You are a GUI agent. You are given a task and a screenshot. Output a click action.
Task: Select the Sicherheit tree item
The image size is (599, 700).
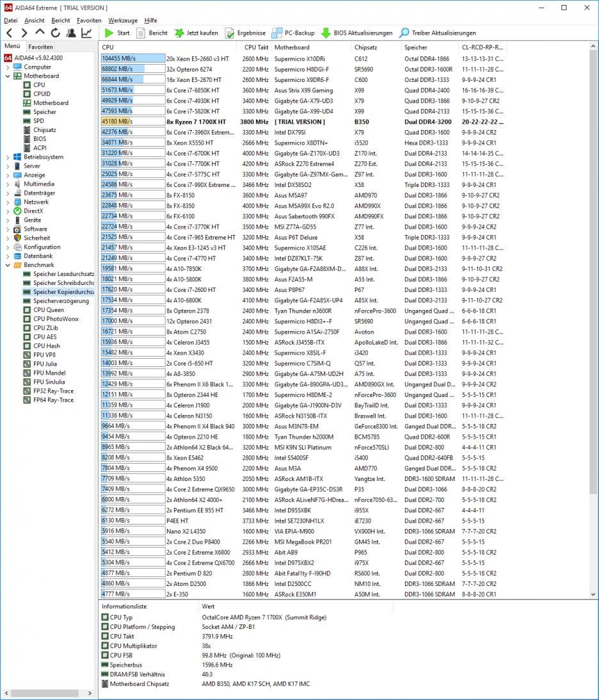(31, 238)
